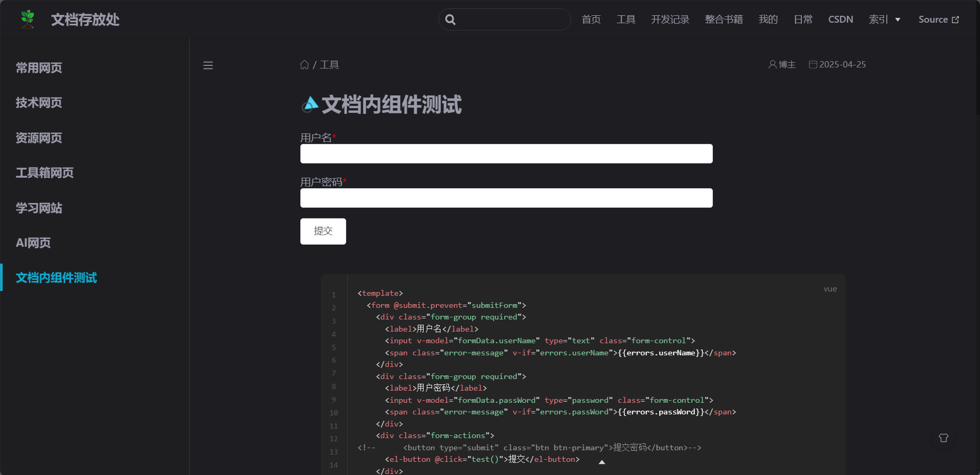Viewport: 980px width, 475px height.
Task: Click the floating t-shirt theme icon
Action: [944, 438]
